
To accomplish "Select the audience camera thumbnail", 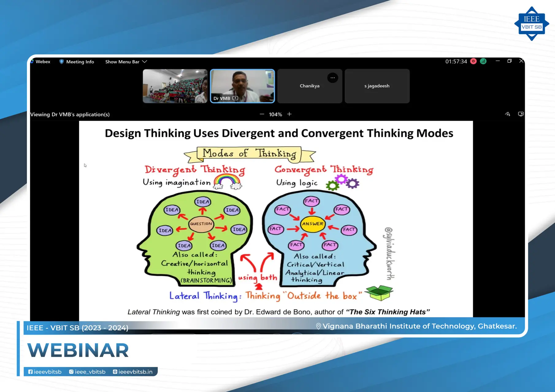I will pyautogui.click(x=175, y=86).
